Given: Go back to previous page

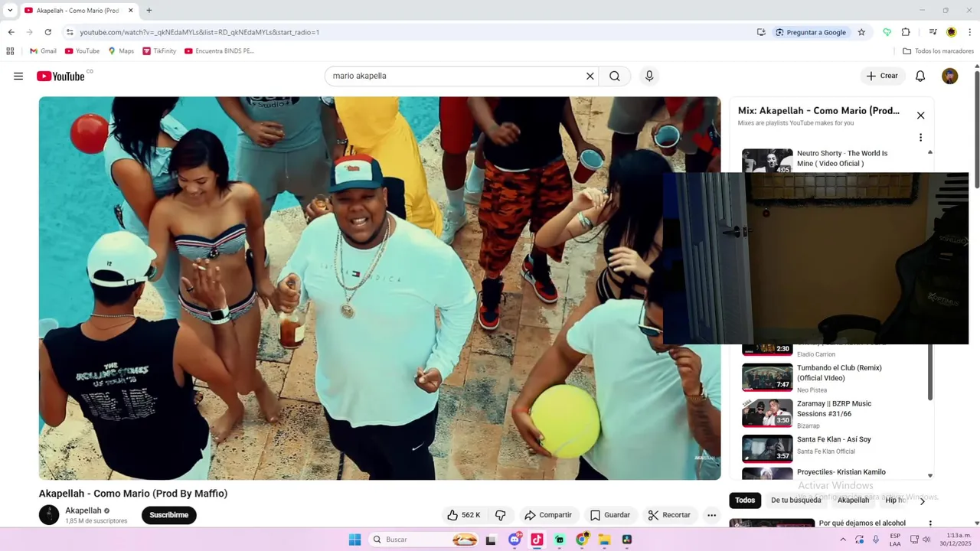Looking at the screenshot, I should pos(11,32).
